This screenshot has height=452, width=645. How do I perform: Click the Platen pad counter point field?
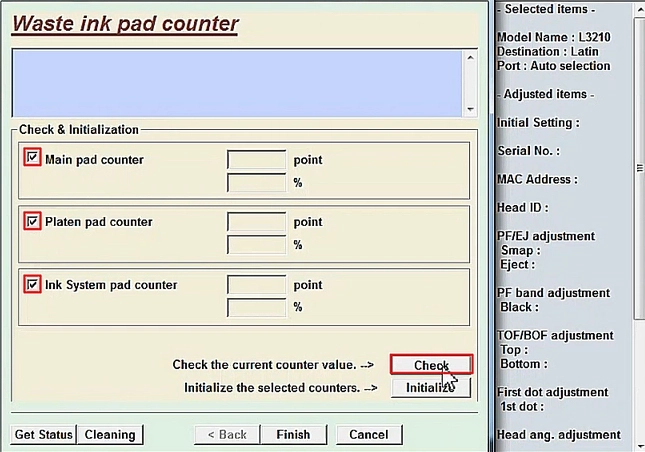click(256, 222)
